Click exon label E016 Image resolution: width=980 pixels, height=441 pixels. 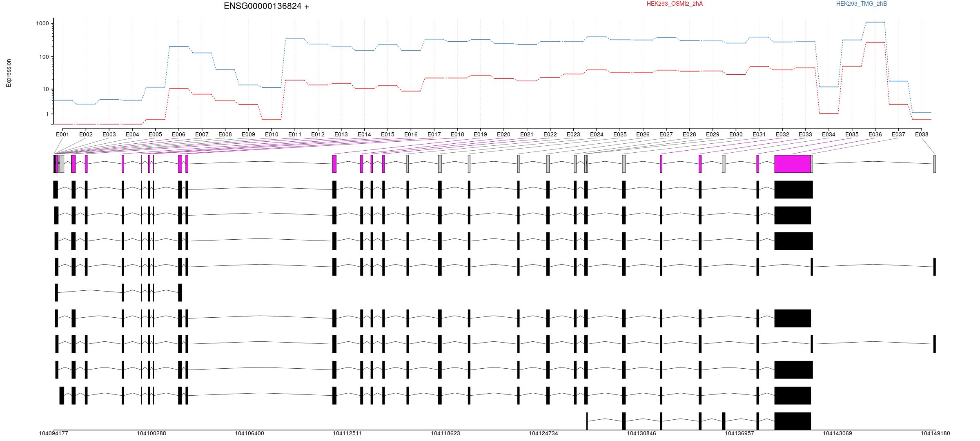pos(411,134)
